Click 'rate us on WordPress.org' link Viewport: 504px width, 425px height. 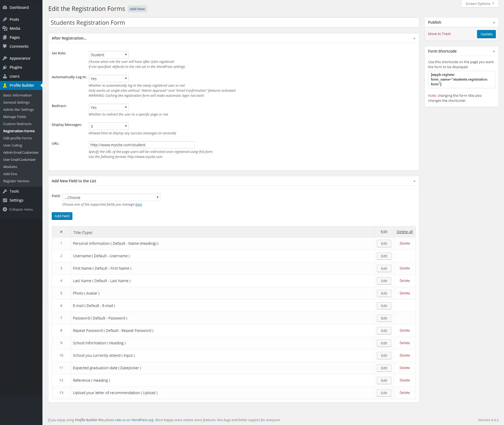134,420
